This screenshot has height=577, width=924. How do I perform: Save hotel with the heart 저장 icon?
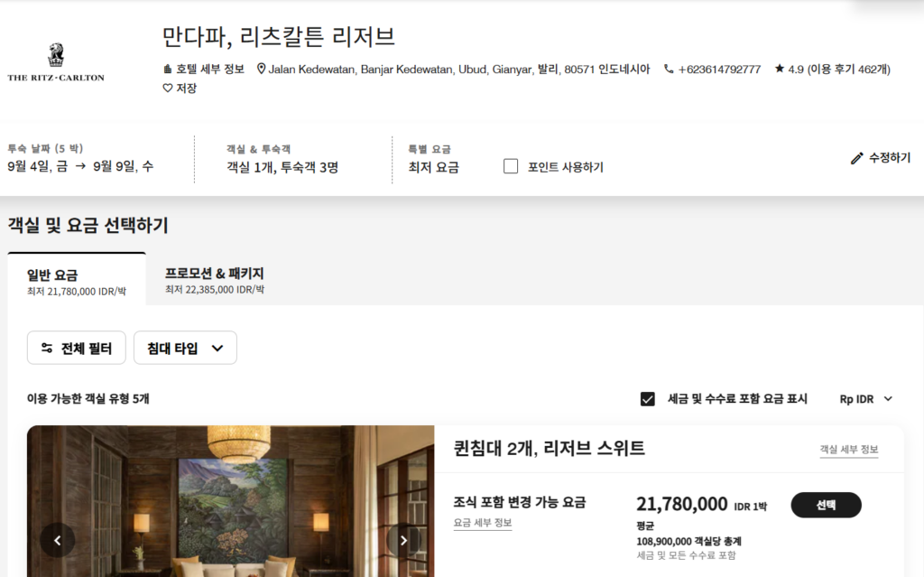[x=180, y=88]
